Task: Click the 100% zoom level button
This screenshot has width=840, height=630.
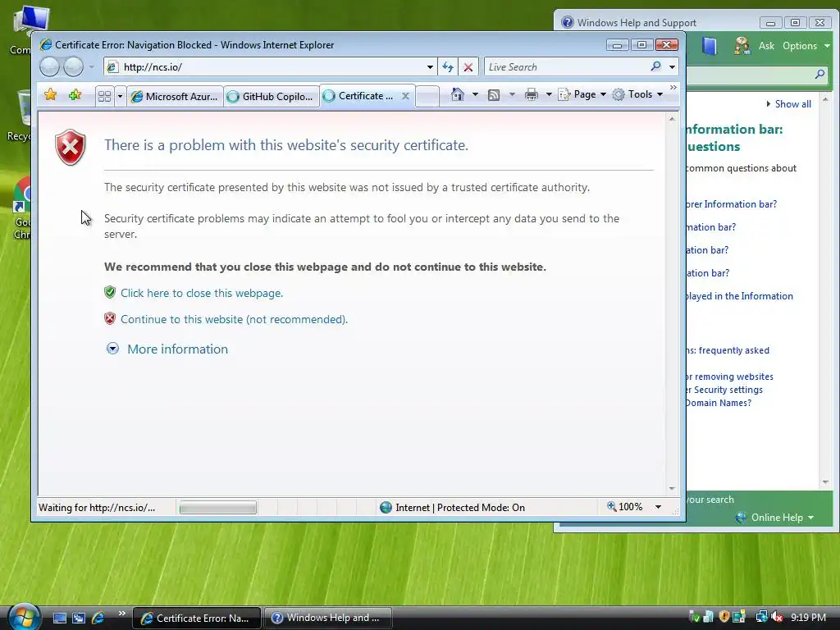Action: (x=624, y=507)
